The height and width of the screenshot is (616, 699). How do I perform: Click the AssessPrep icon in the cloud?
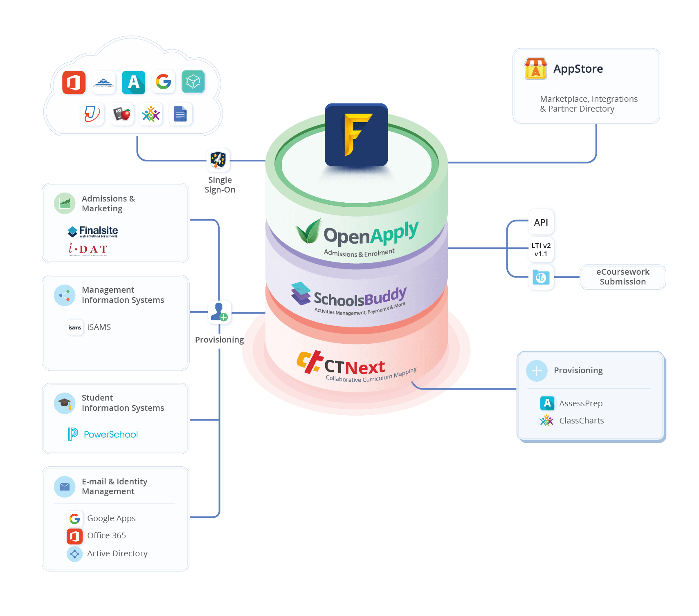[x=134, y=82]
